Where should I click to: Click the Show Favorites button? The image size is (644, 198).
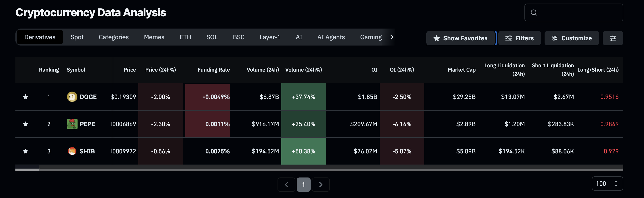point(460,38)
